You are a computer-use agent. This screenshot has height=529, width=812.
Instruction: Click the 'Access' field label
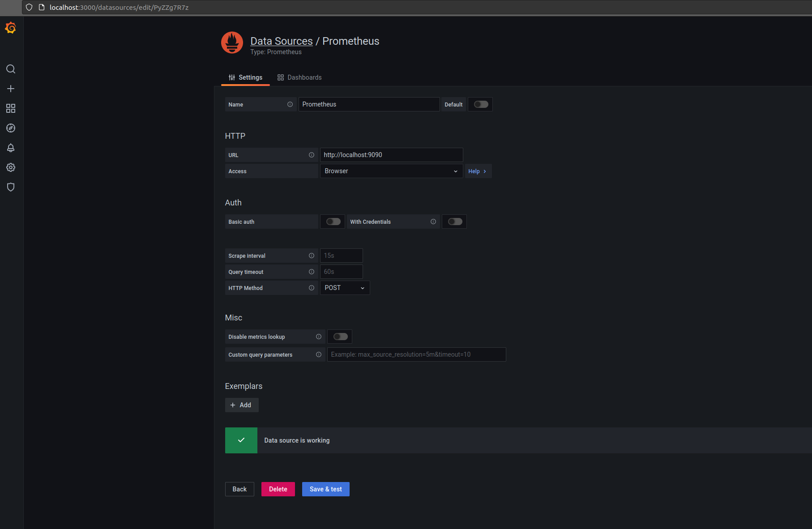coord(237,171)
